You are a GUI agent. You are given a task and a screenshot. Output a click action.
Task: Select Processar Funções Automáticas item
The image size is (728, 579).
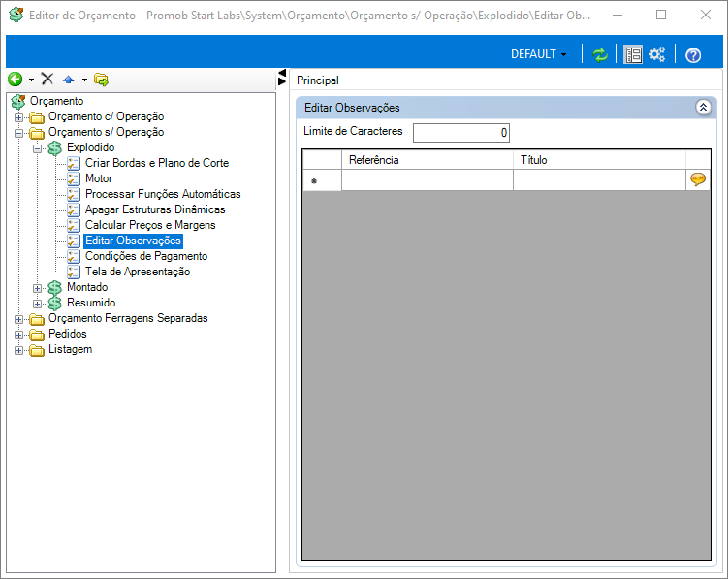163,194
